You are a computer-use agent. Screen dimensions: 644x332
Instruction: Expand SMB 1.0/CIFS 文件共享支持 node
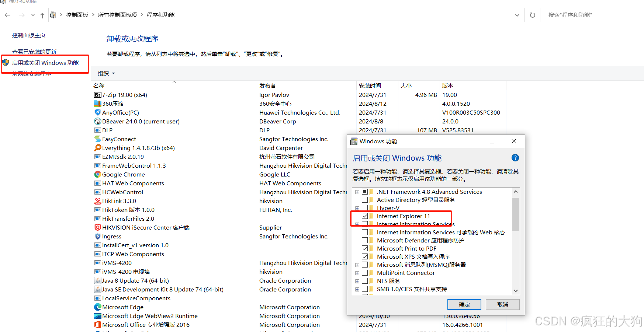coord(357,289)
